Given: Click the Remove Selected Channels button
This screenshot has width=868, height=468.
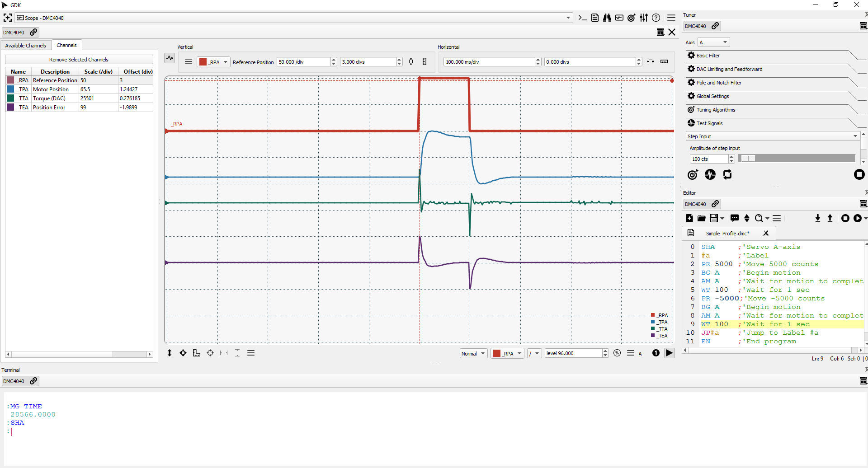Looking at the screenshot, I should [78, 59].
